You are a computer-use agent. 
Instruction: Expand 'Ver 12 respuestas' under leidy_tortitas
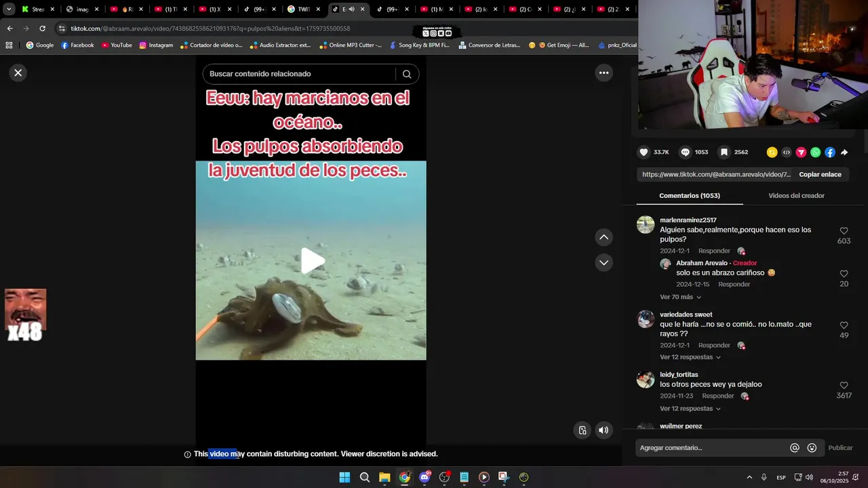(690, 409)
